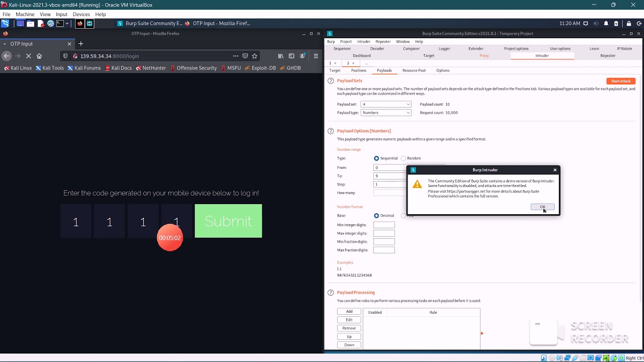Viewport: 644px width, 362px height.
Task: Lock the screen with the padlock icon
Action: 628,23
